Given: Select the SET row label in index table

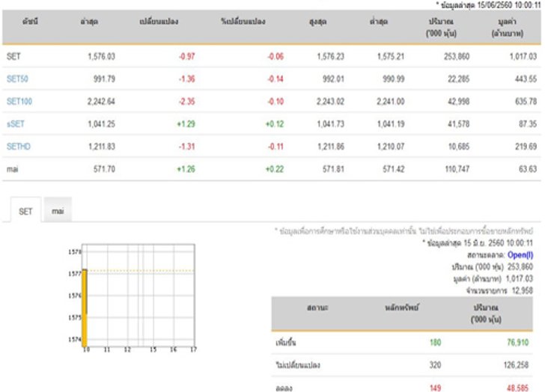Looking at the screenshot, I should 13,56.
